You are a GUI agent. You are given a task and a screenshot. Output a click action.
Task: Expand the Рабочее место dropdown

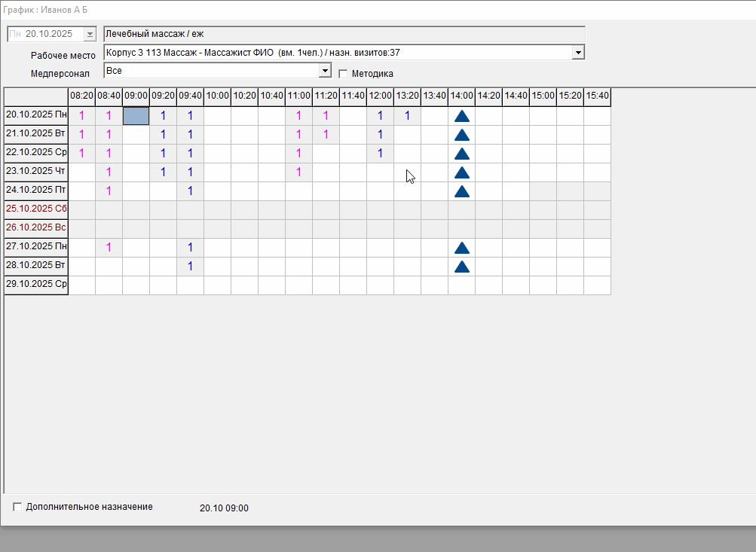578,53
